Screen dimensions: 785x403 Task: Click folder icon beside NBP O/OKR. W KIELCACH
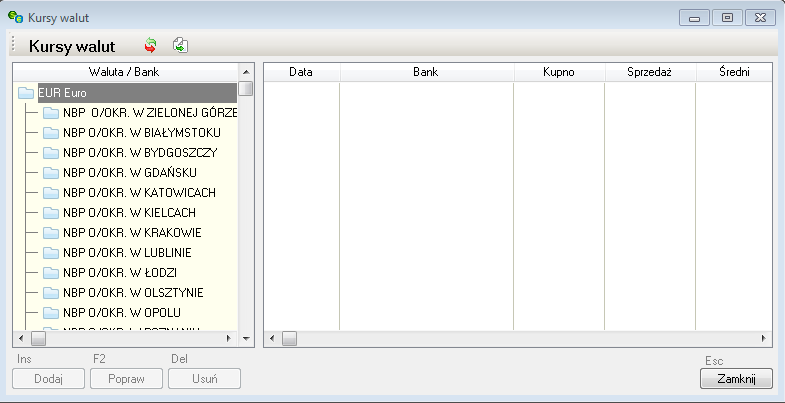[x=51, y=213]
